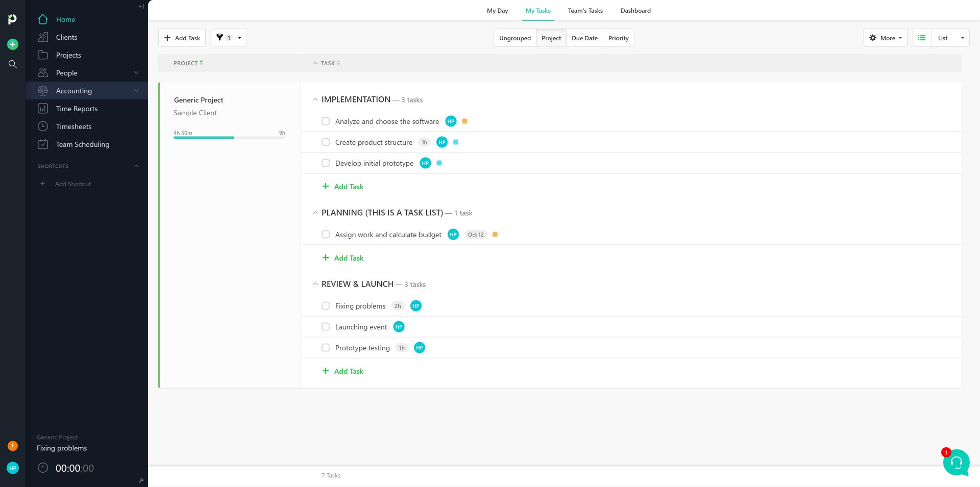This screenshot has width=980, height=487.
Task: Click HP avatar on Assign work task
Action: coord(453,235)
